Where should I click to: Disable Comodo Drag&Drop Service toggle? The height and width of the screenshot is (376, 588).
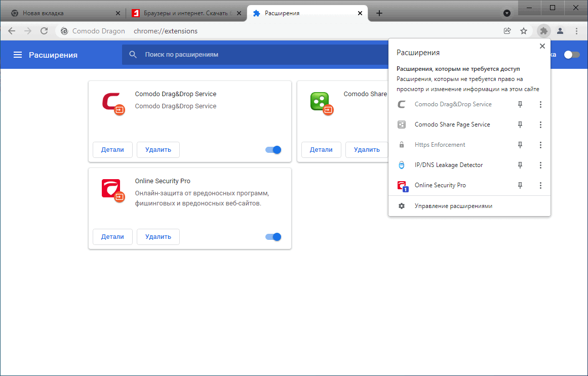(x=273, y=150)
